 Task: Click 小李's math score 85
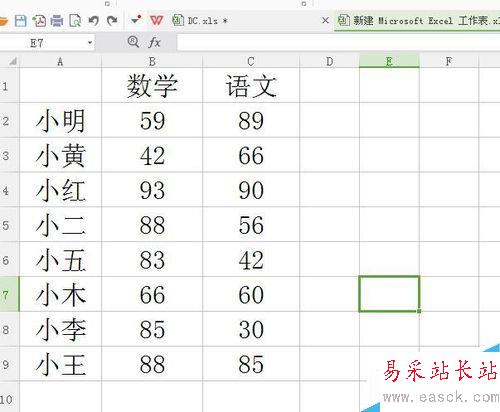pyautogui.click(x=152, y=329)
